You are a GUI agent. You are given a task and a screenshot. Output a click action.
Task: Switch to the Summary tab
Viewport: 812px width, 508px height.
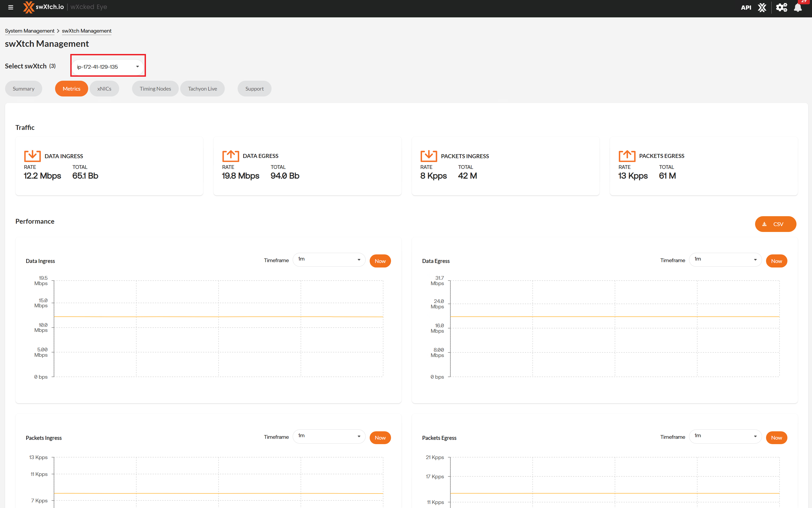pos(24,89)
